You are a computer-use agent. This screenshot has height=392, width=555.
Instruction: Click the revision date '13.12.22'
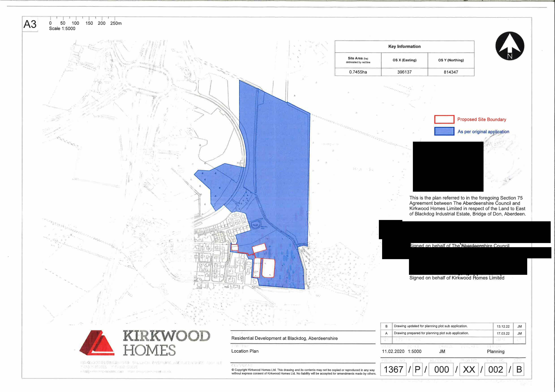[503, 326]
